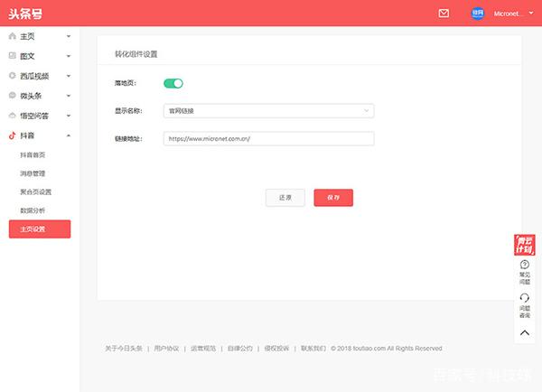542x392 pixels.
Task: Open the 用户协议 footer link
Action: [166, 349]
